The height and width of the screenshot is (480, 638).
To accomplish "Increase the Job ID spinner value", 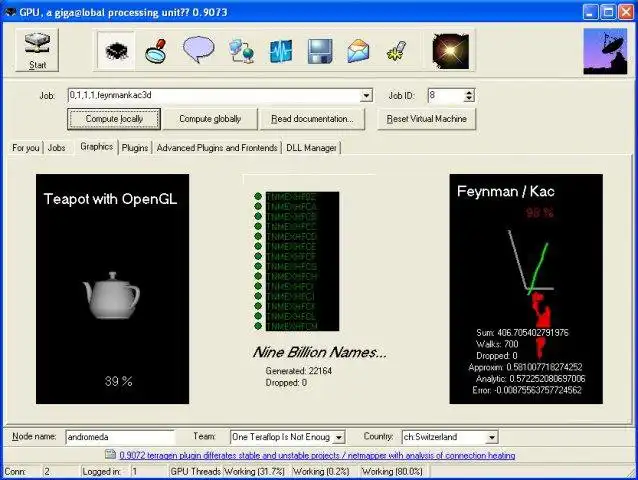I will click(x=469, y=92).
